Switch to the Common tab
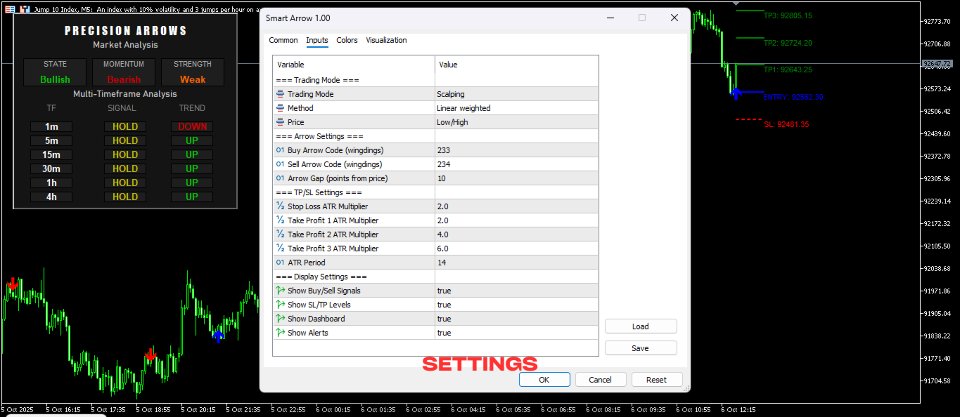Screen dimensions: 960x417 coord(283,40)
